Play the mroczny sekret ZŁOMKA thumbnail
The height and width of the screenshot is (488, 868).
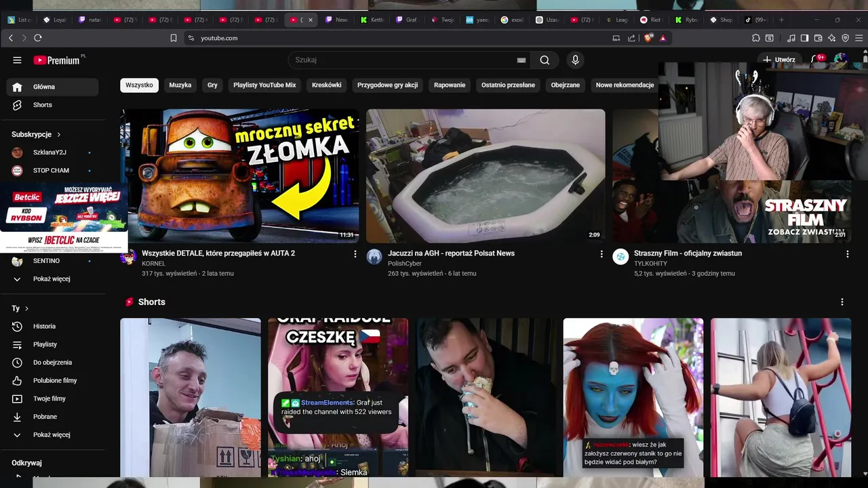pos(240,176)
